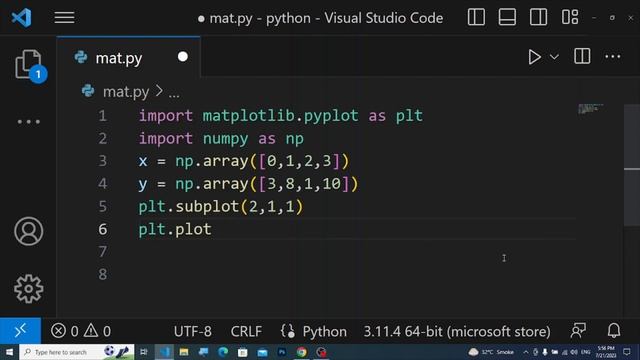Split the editor to the right
This screenshot has height=360, width=640.
point(582,56)
